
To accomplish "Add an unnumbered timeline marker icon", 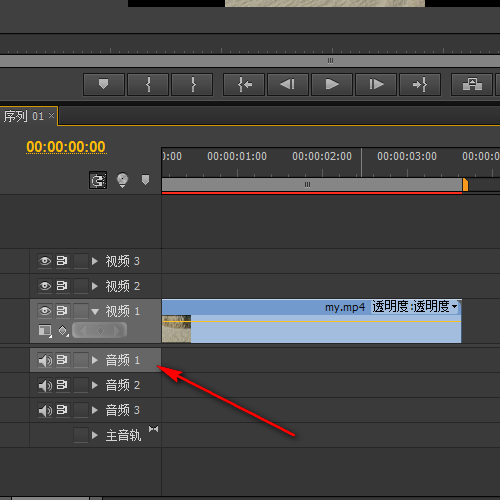I will (145, 180).
